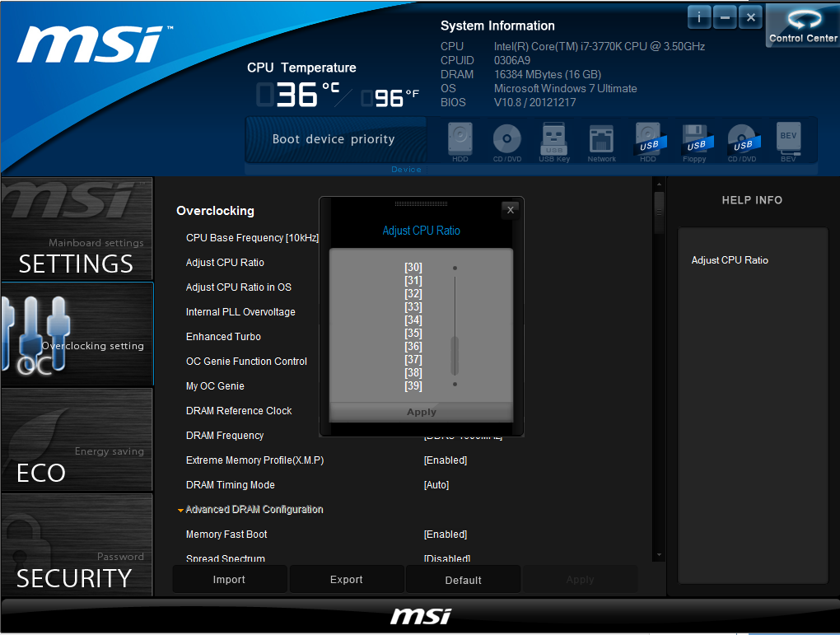Click the Boot device priority label

[334, 139]
